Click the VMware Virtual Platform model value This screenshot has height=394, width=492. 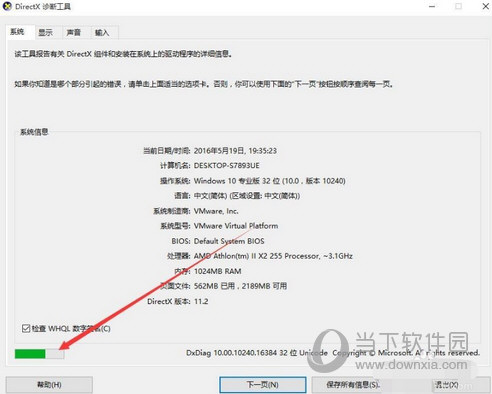click(x=236, y=226)
